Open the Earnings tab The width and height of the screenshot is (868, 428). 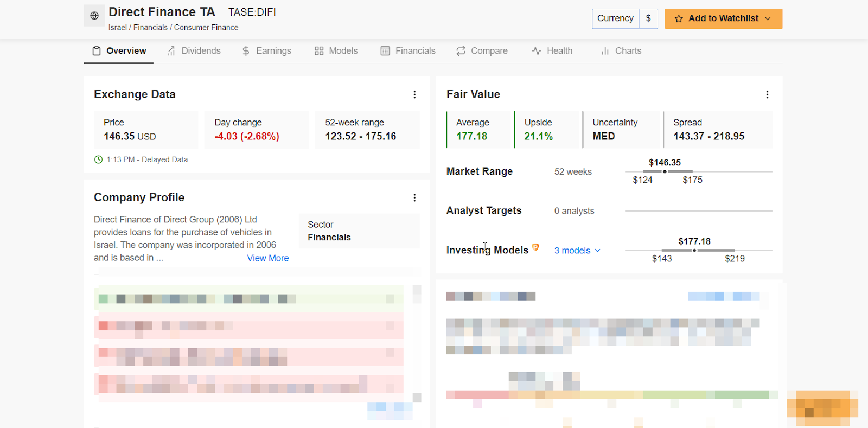[266, 51]
